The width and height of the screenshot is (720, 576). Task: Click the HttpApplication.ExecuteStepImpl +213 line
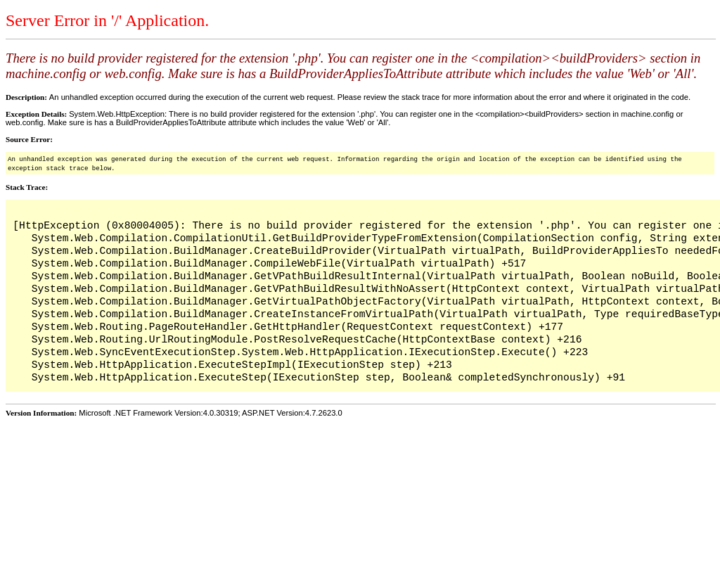point(242,365)
